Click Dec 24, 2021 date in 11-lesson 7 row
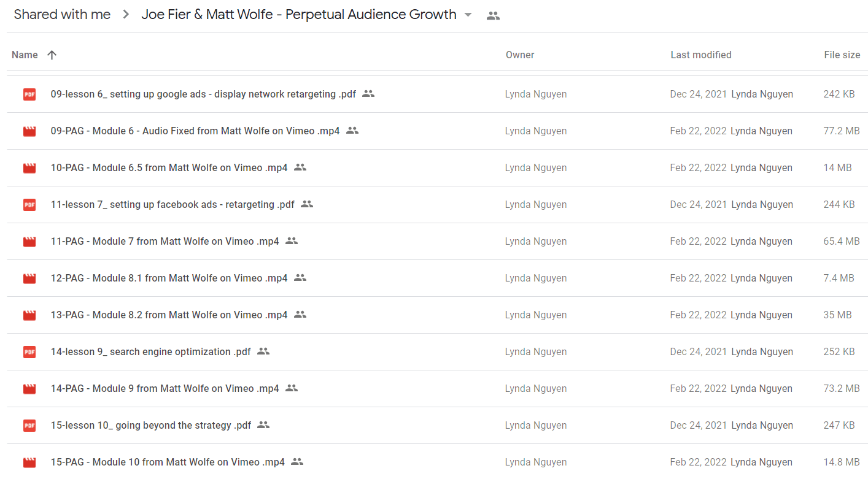Image resolution: width=868 pixels, height=479 pixels. 699,205
